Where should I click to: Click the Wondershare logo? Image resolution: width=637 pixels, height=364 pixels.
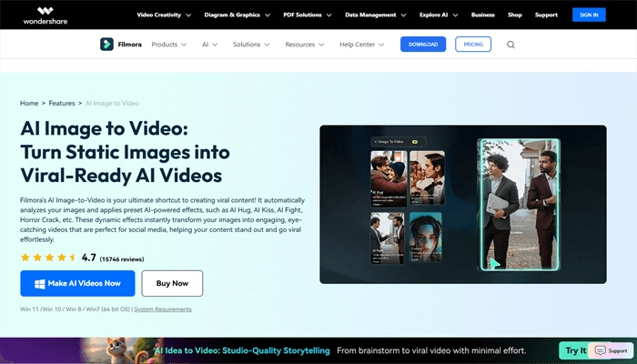pos(45,15)
